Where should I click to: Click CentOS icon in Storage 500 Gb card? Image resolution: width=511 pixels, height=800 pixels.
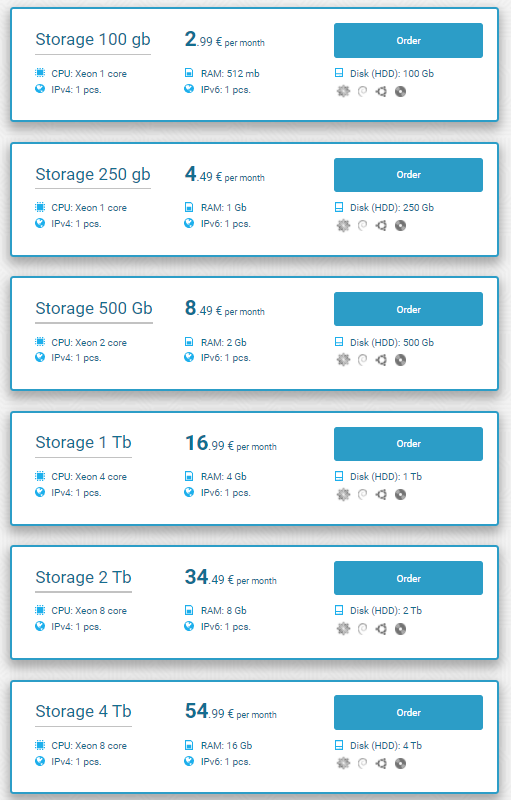pos(343,360)
